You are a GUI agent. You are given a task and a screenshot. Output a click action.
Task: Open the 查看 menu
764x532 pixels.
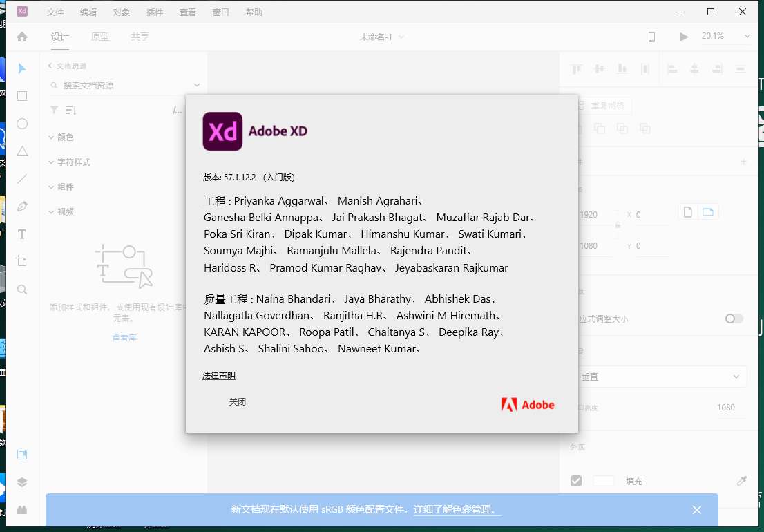point(188,12)
